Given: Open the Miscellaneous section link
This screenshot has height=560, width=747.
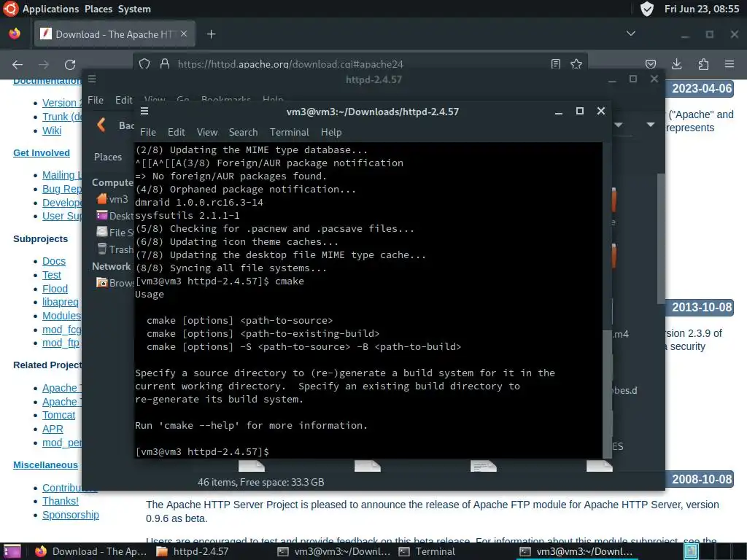Looking at the screenshot, I should click(46, 464).
